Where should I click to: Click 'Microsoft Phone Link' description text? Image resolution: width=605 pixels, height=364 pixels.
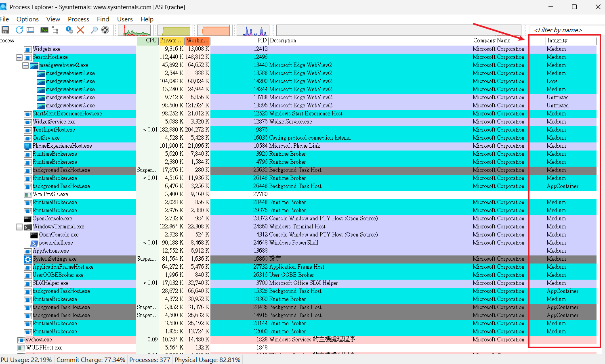pyautogui.click(x=294, y=146)
